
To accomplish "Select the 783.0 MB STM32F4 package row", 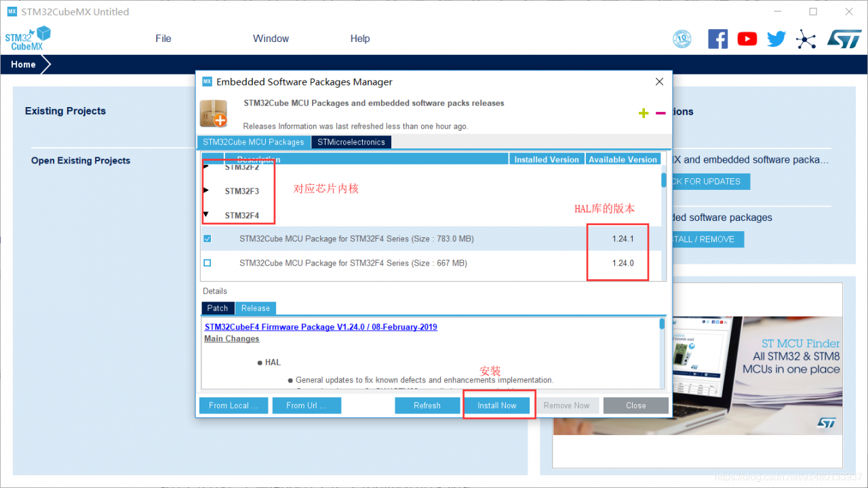I will 431,239.
